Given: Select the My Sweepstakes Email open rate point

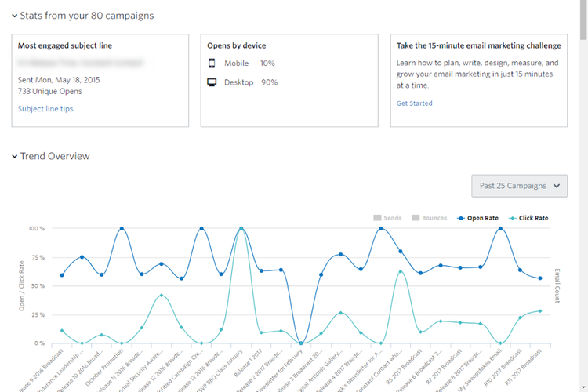Looking at the screenshot, I should [500, 229].
